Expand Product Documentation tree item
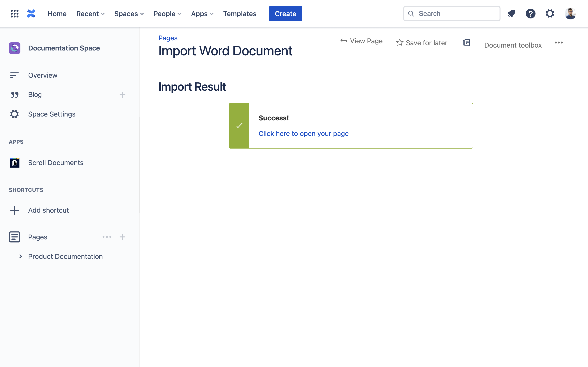This screenshot has height=367, width=588. 21,256
